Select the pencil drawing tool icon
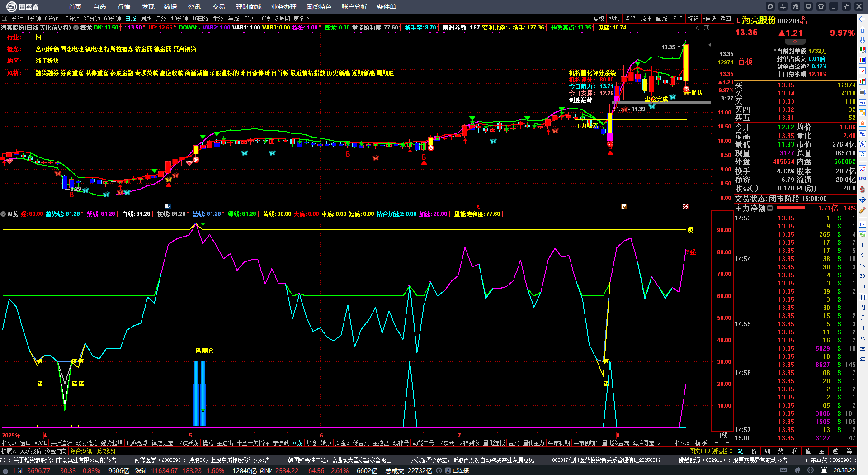 pos(863,210)
